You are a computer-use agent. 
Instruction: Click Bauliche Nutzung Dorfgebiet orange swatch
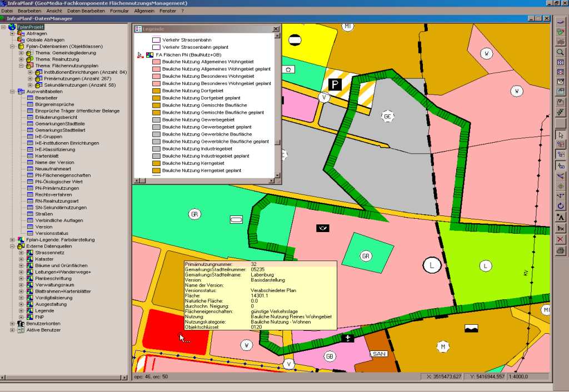[x=156, y=91]
